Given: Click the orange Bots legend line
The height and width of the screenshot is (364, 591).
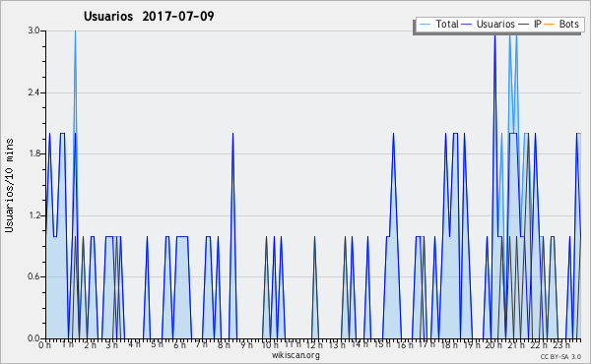Looking at the screenshot, I should point(550,25).
